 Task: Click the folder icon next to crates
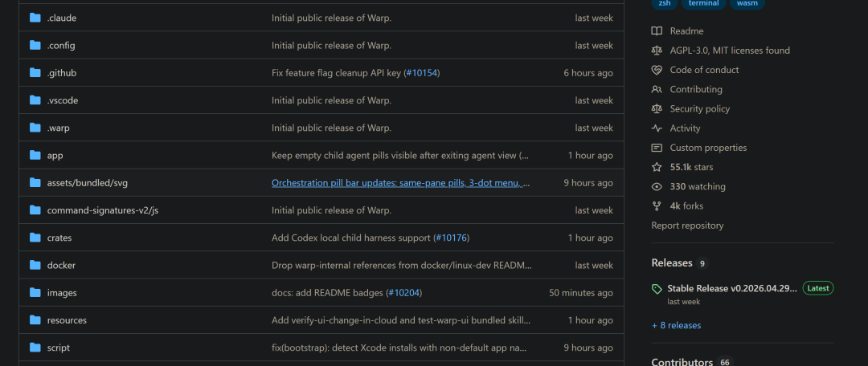35,238
